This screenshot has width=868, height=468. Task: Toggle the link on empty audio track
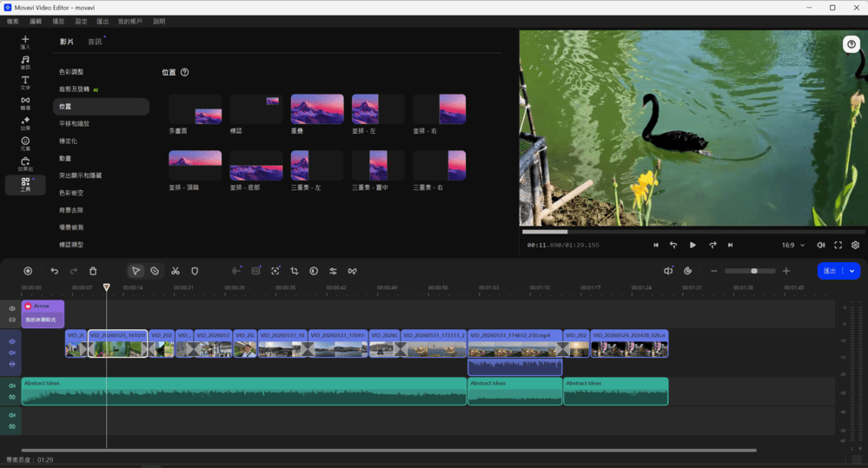coord(12,426)
